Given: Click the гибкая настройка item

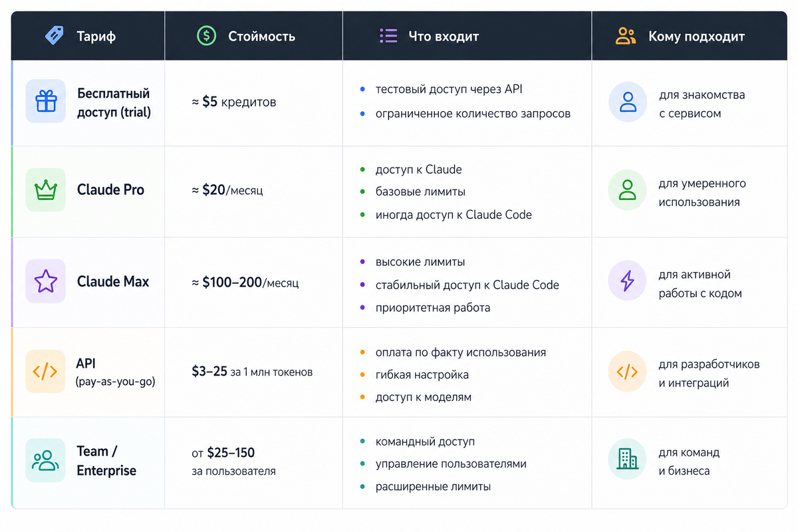Looking at the screenshot, I should coord(422,375).
